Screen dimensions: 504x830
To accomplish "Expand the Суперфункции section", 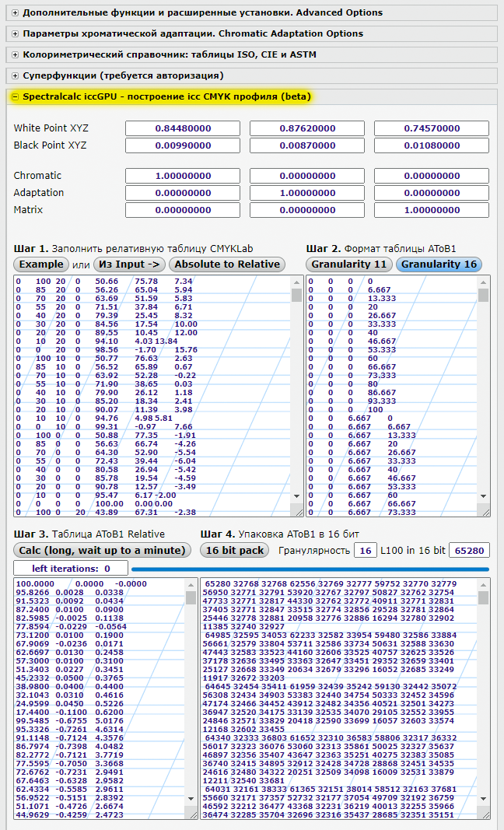I will (123, 75).
